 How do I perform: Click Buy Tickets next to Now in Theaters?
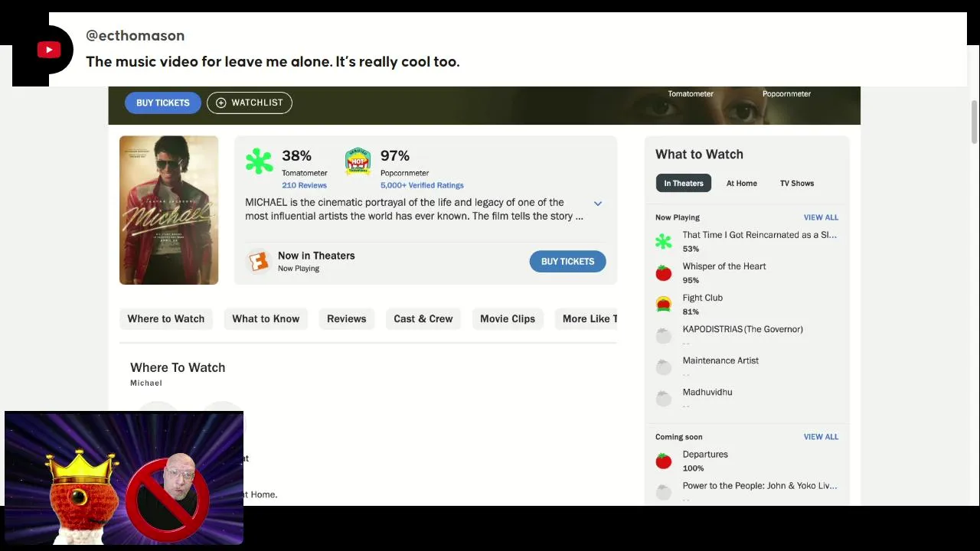tap(567, 261)
